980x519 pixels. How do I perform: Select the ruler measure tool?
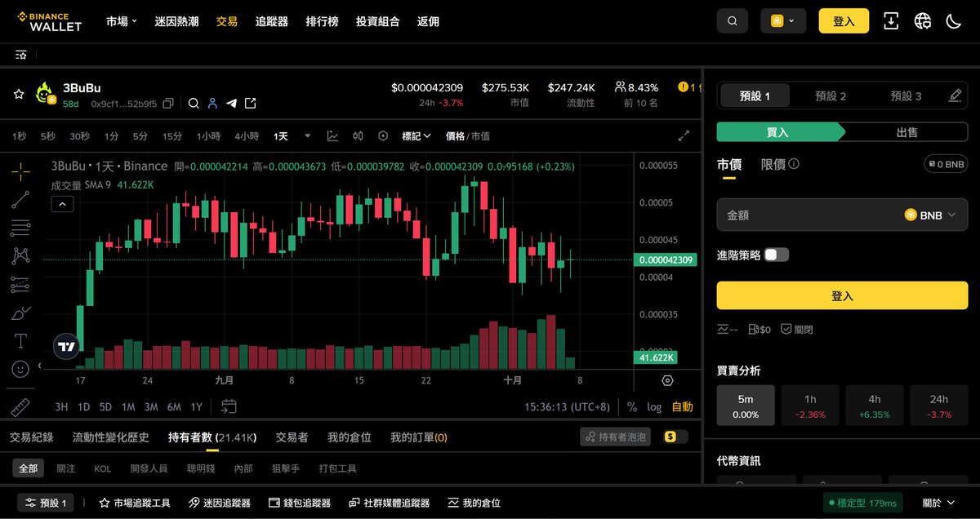(20, 406)
